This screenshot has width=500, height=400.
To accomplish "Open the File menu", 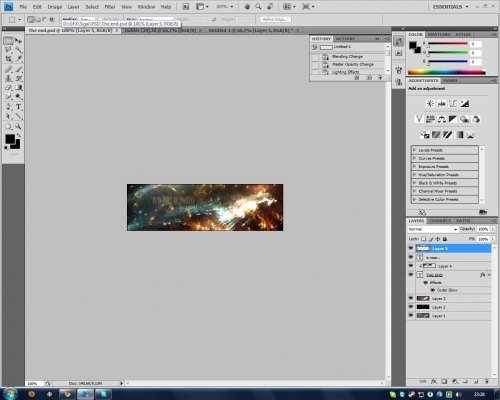I will (x=23, y=7).
